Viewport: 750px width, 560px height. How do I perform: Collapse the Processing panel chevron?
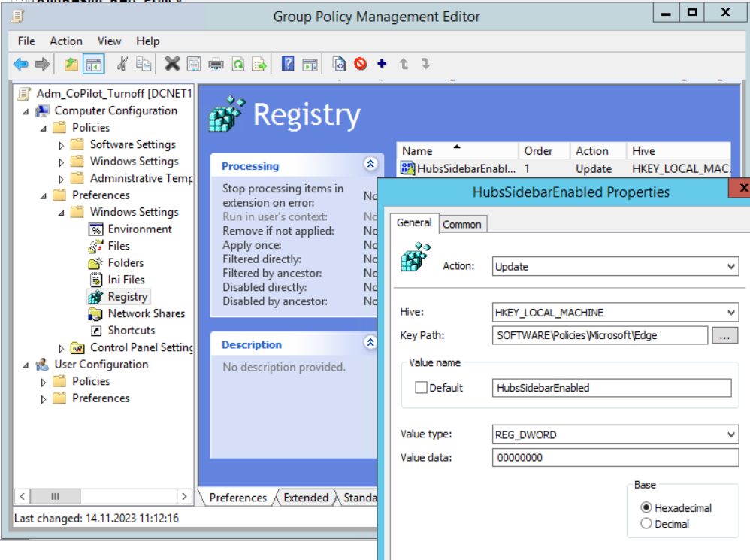(370, 164)
